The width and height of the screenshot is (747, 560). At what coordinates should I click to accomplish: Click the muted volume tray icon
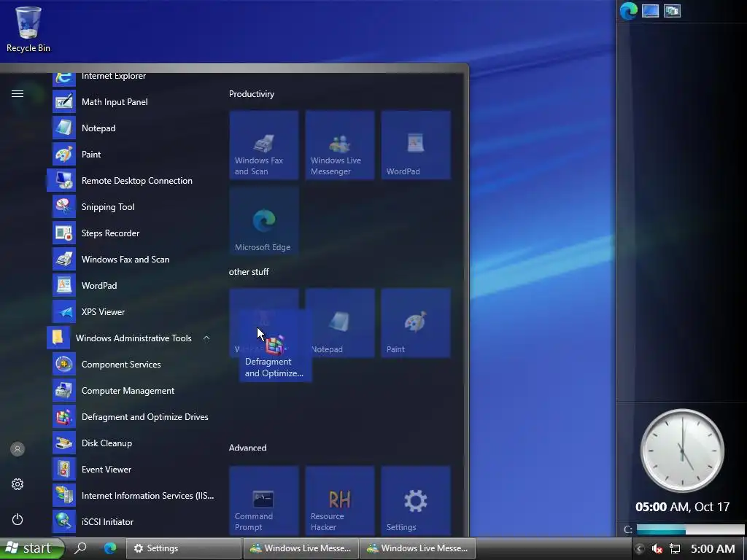pyautogui.click(x=657, y=549)
